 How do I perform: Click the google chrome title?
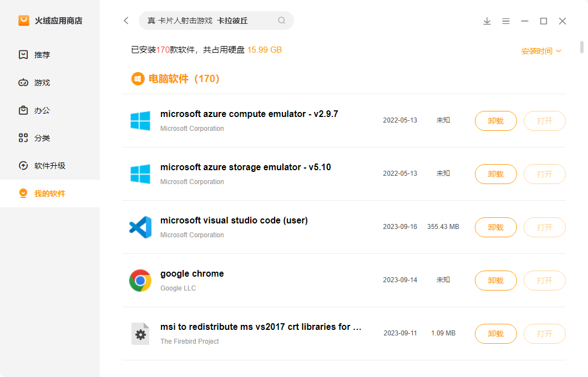(192, 274)
